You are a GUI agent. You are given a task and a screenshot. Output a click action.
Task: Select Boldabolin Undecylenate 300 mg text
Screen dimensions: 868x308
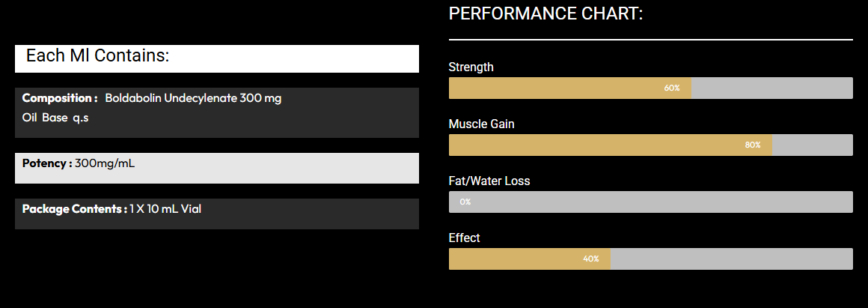click(193, 98)
